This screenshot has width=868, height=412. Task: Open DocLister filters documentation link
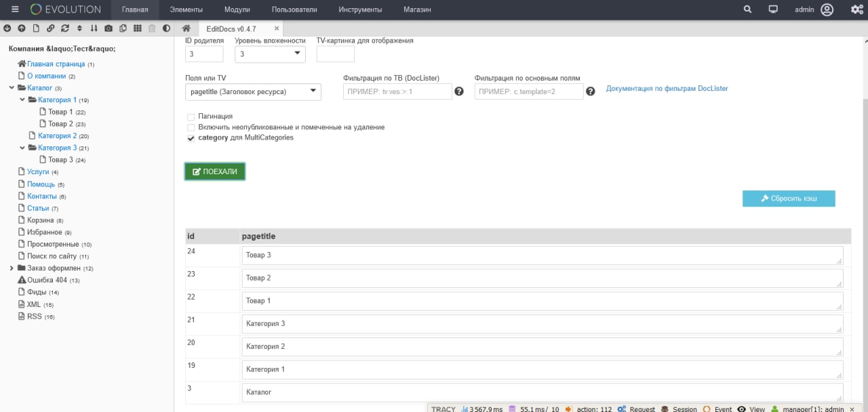pyautogui.click(x=667, y=89)
